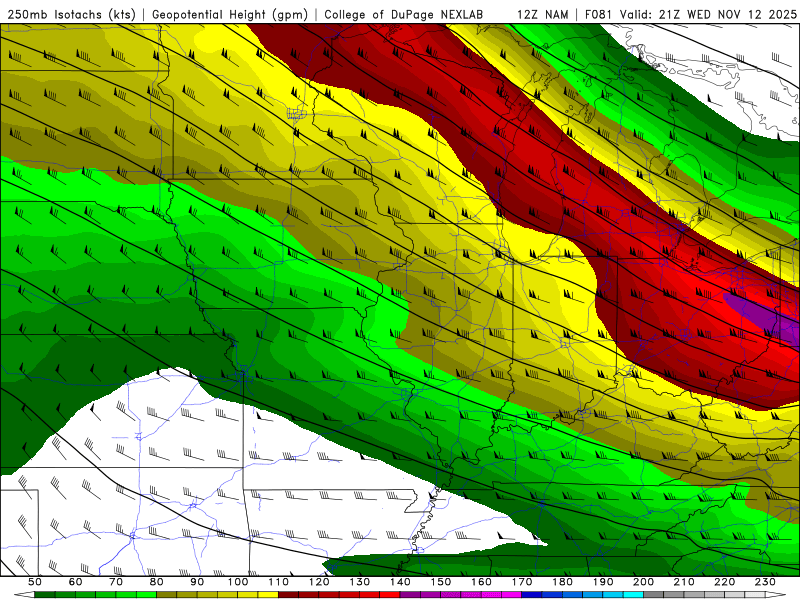Click the "250mb Isotachs (kts)" title text
The image size is (800, 600).
point(71,15)
